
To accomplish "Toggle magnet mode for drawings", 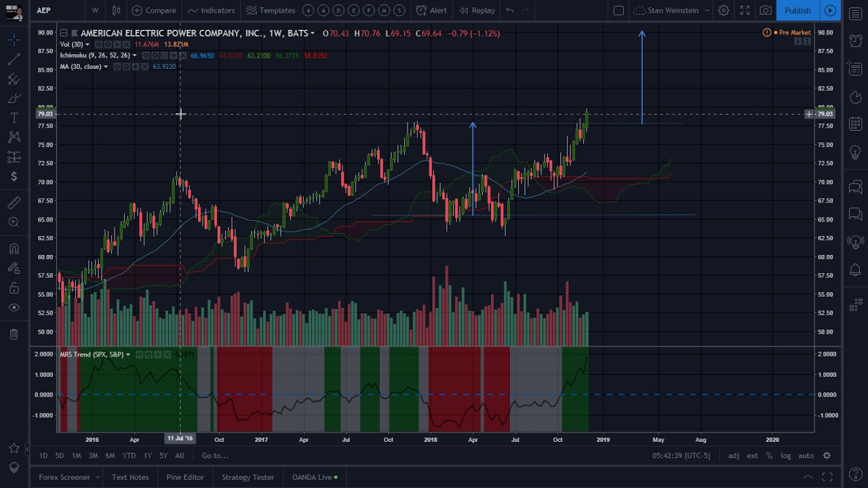I will click(x=14, y=249).
